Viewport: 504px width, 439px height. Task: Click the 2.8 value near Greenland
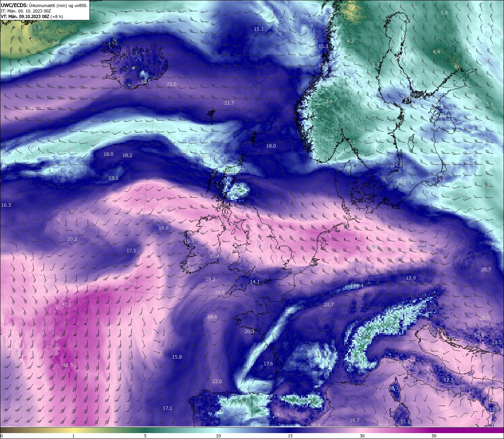tap(56, 43)
